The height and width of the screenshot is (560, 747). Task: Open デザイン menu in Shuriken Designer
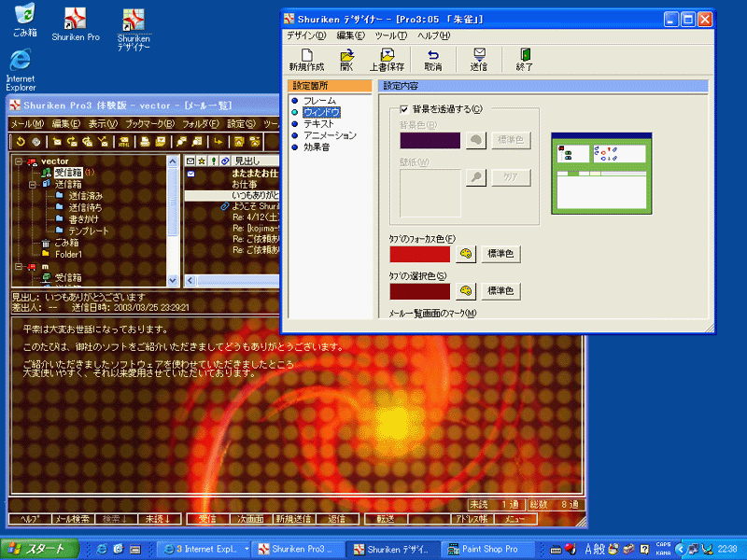point(306,35)
